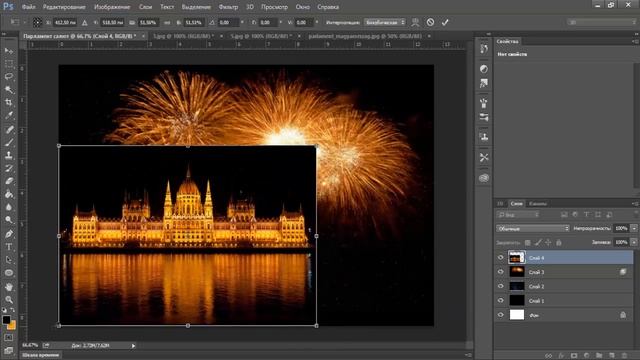Expand the fill slider arrow
The image size is (640, 360).
(634, 242)
